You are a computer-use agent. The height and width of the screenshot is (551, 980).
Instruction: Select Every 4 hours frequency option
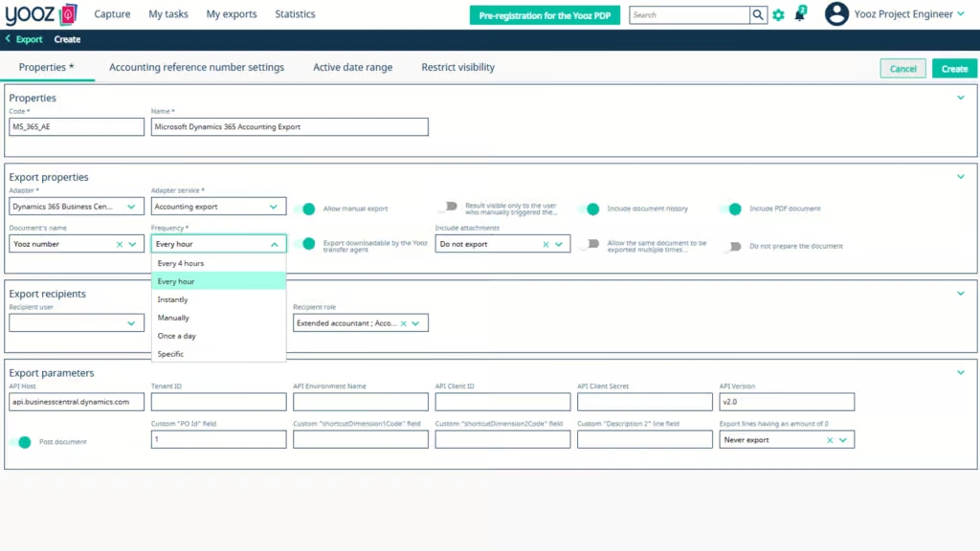tap(219, 264)
